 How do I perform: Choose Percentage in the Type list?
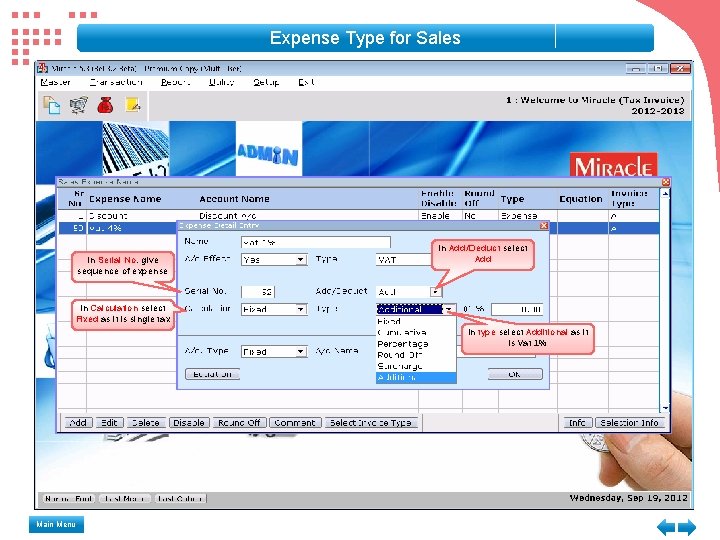pyautogui.click(x=416, y=344)
